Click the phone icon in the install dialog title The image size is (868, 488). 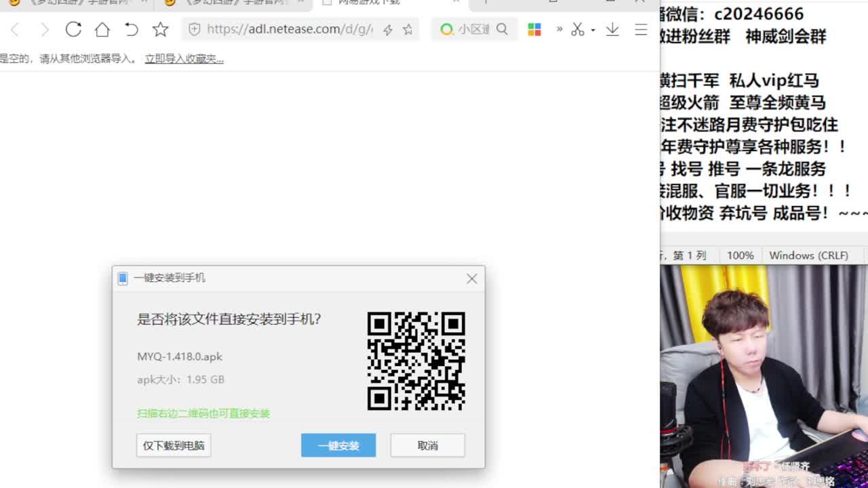click(x=123, y=278)
